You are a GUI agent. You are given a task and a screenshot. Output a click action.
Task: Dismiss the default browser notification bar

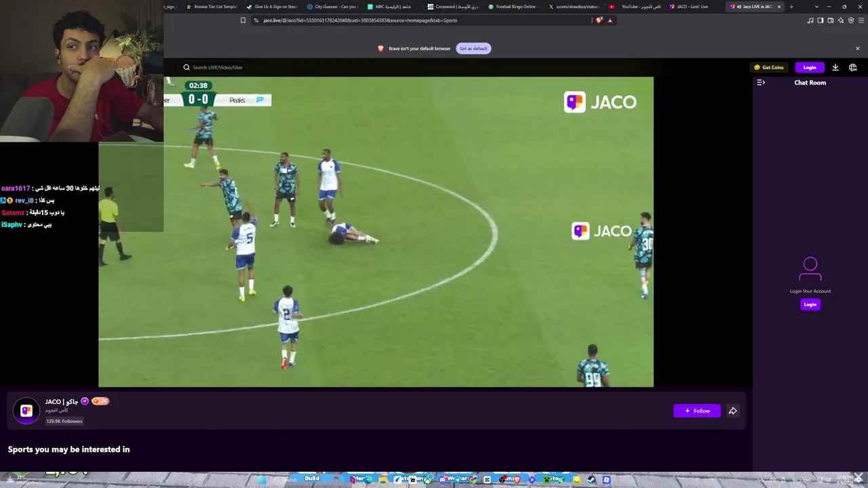[x=857, y=49]
